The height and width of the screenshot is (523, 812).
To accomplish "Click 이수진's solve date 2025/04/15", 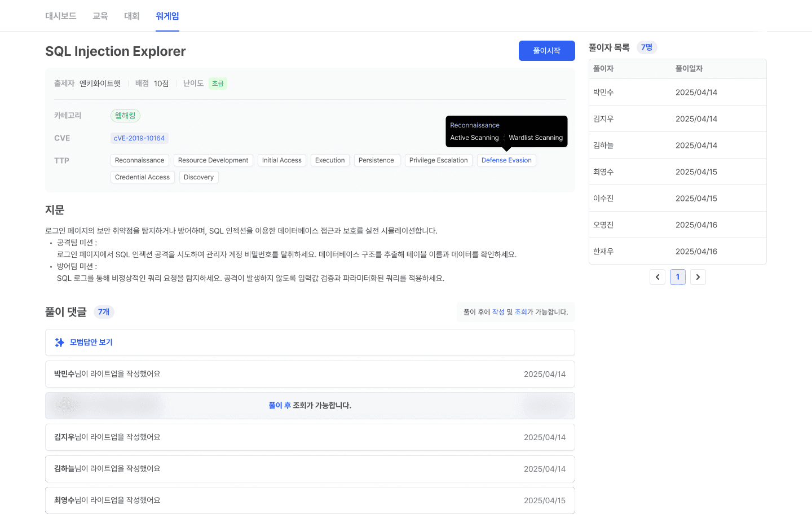I will 696,199.
